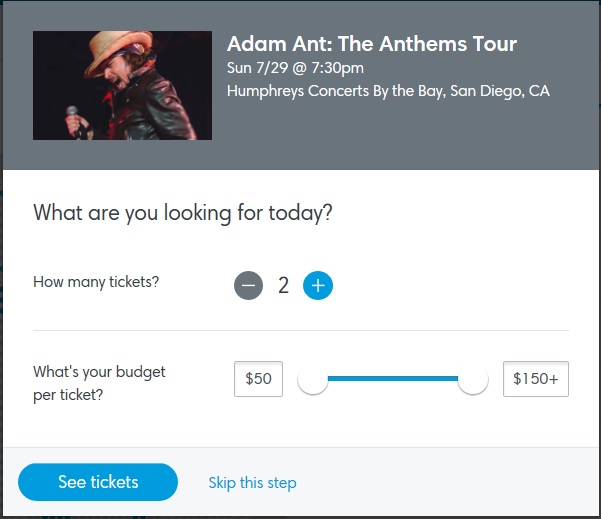Focus the $150+ maximum budget field
The image size is (601, 519).
click(x=535, y=379)
